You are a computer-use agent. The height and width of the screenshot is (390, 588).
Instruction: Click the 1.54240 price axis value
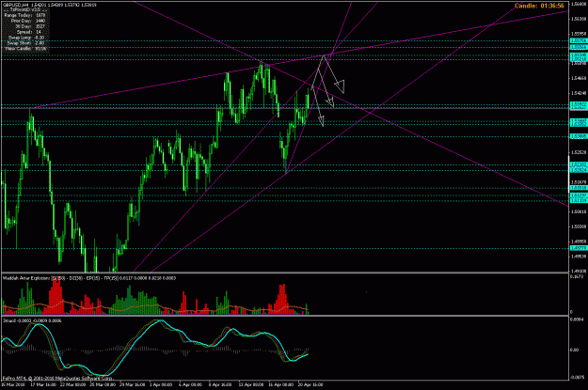tap(580, 93)
